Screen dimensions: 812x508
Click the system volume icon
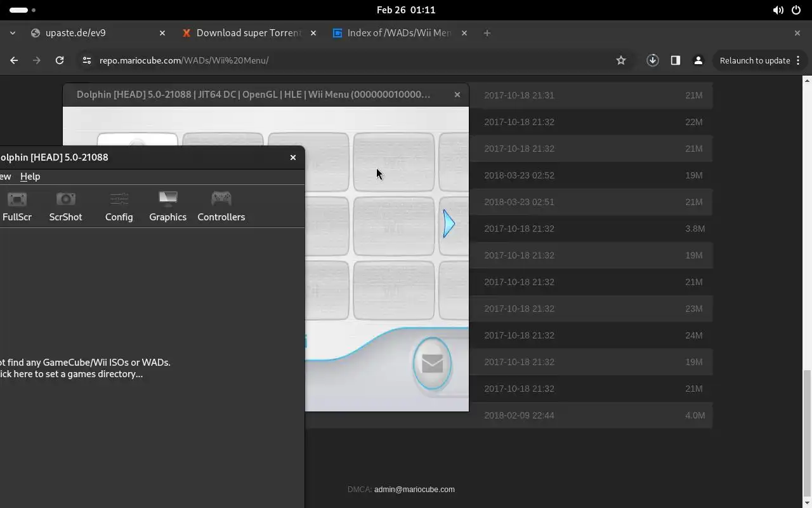[x=778, y=10]
